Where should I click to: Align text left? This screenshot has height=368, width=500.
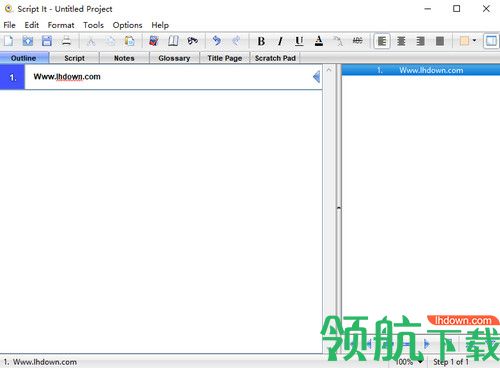pos(382,41)
